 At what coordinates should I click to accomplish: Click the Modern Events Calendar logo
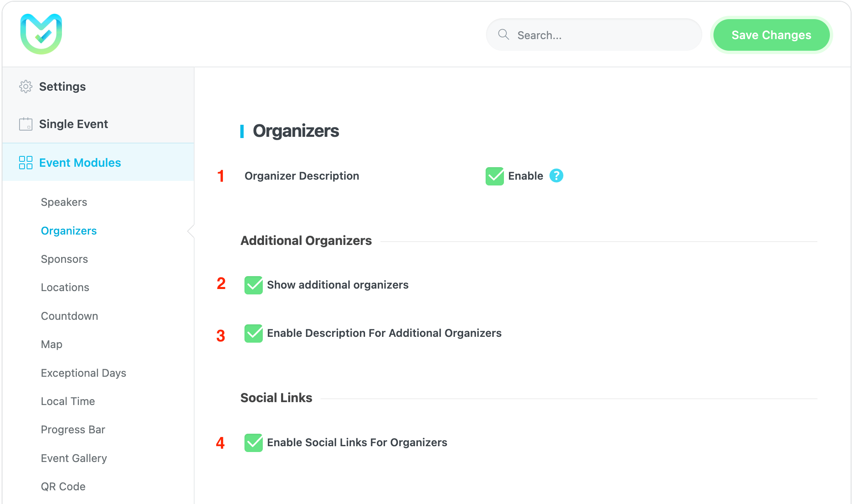point(41,34)
